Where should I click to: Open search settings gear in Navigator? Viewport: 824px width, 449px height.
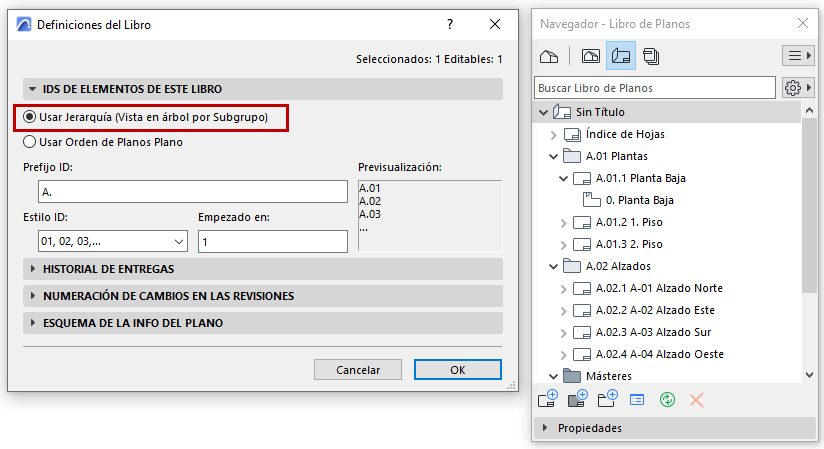pos(798,88)
